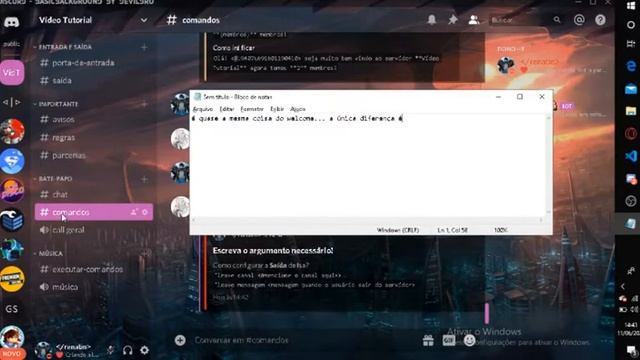Add channel to IMPORTANTE category
The width and height of the screenshot is (640, 360).
(x=144, y=104)
